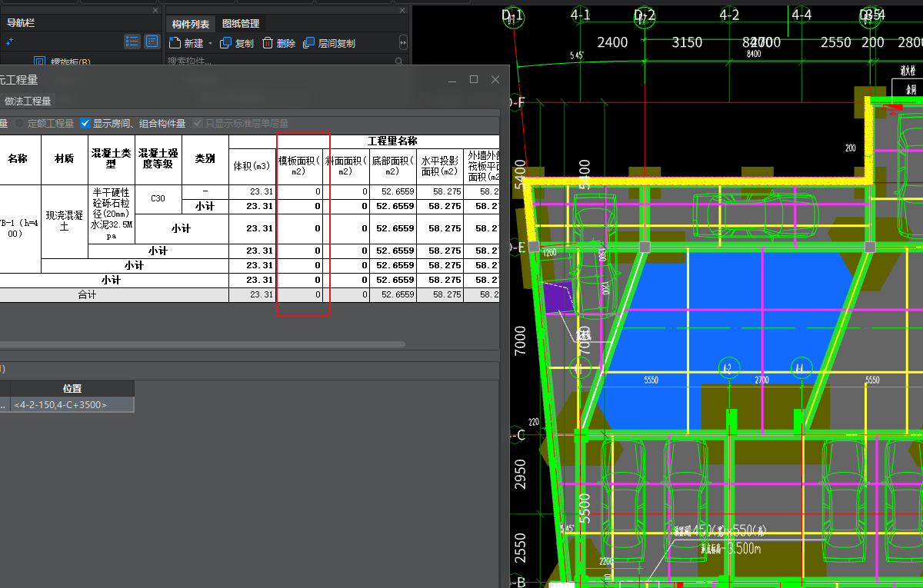Click the 类别 column header
The width and height of the screenshot is (923, 588).
click(205, 159)
